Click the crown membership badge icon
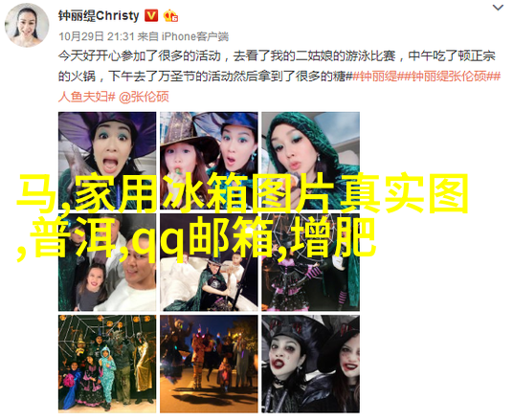This screenshot has width=513, height=420. click(170, 15)
